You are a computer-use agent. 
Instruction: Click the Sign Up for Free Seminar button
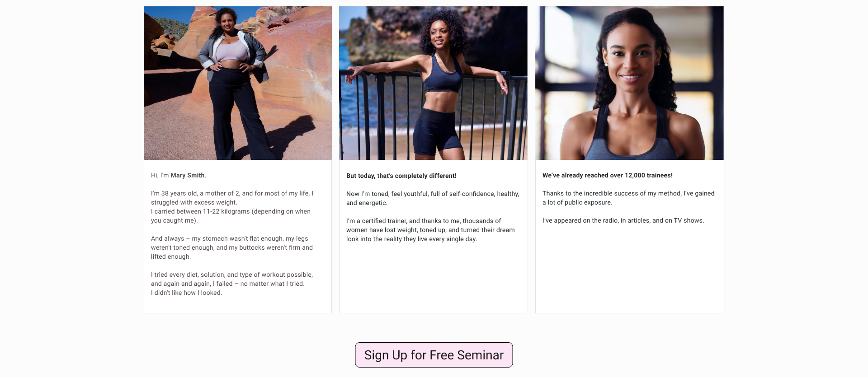434,355
